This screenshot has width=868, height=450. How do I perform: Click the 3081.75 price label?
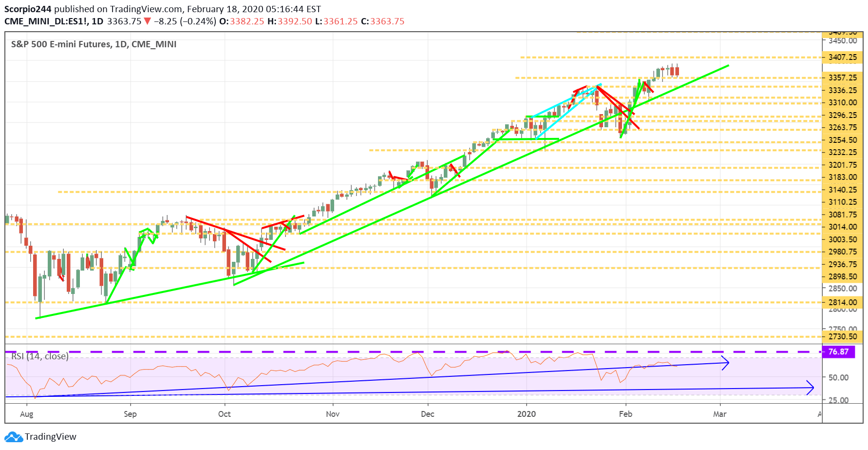tap(843, 215)
